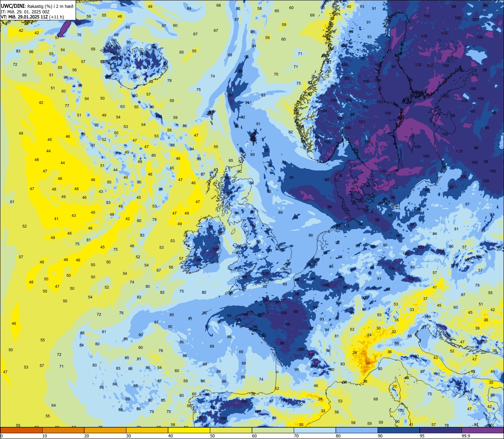Image resolution: width=504 pixels, height=439 pixels.
Task: Click the legend tick label '10'
Action: tap(44, 436)
